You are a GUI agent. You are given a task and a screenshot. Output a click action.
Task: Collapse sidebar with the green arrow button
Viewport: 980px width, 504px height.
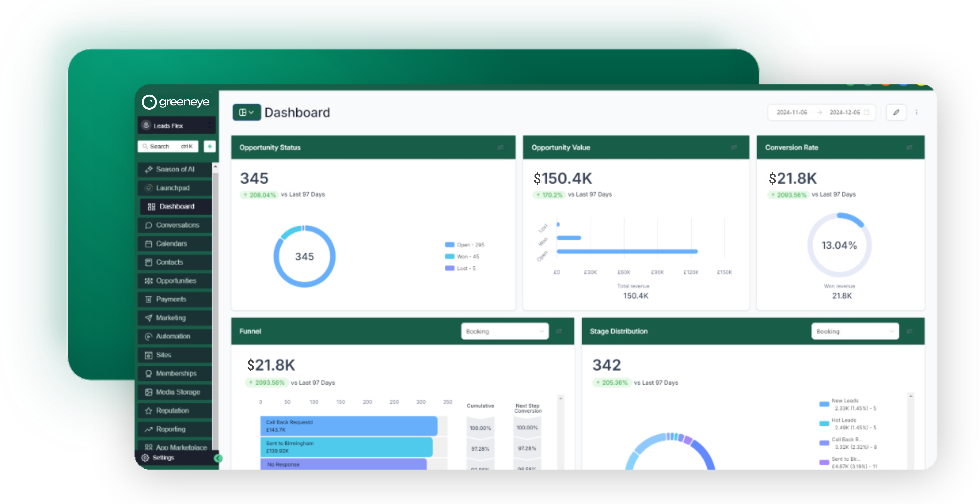click(x=218, y=458)
